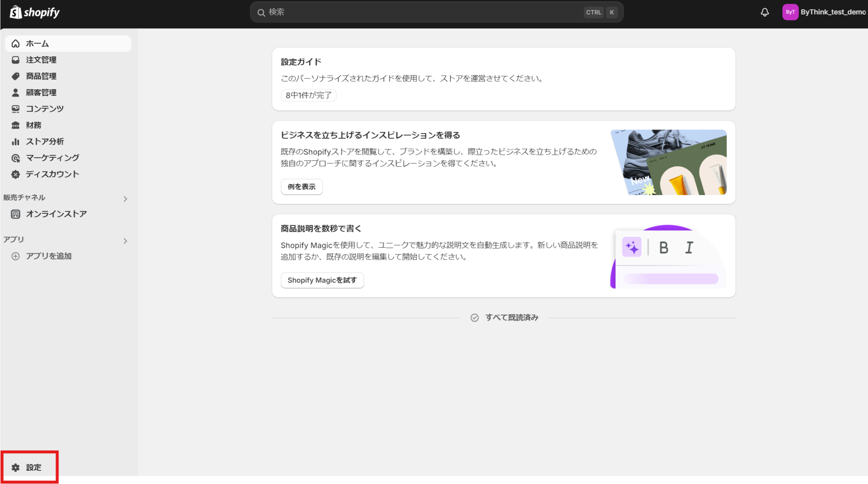868x484 pixels.
Task: Expand the アプリ section chevron
Action: [x=125, y=241]
